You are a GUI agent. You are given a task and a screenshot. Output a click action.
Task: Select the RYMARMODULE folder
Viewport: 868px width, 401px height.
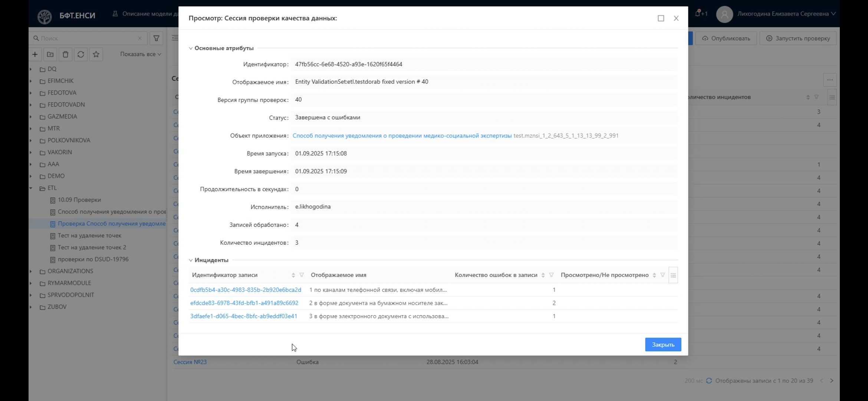(x=69, y=283)
